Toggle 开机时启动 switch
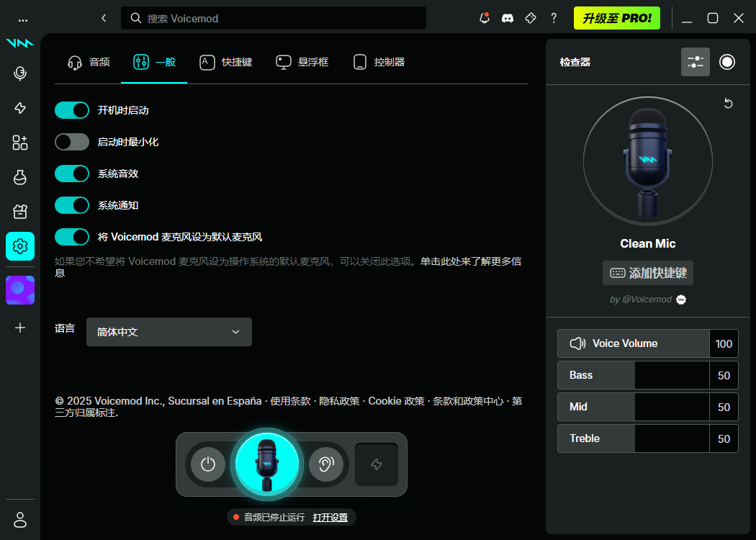The height and width of the screenshot is (540, 756). click(72, 110)
